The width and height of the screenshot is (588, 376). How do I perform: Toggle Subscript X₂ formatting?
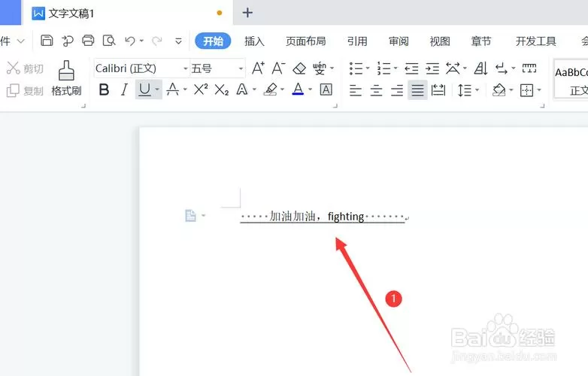click(222, 90)
